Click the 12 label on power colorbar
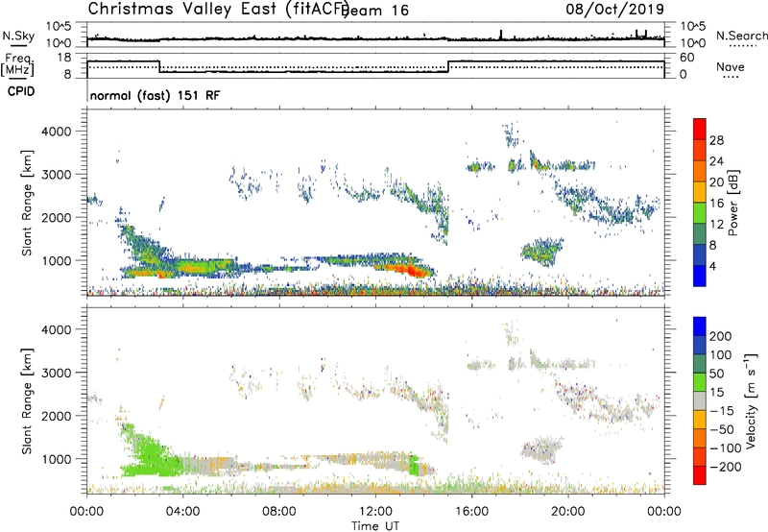This screenshot has width=768, height=532. pos(716,225)
